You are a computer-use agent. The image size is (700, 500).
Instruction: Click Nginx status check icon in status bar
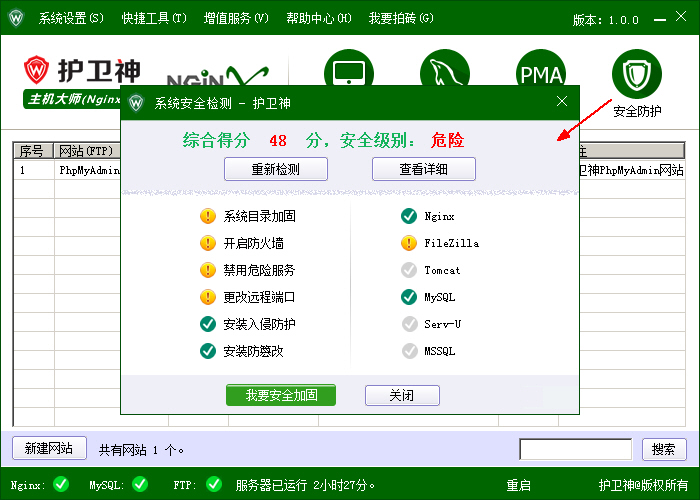pyautogui.click(x=61, y=484)
